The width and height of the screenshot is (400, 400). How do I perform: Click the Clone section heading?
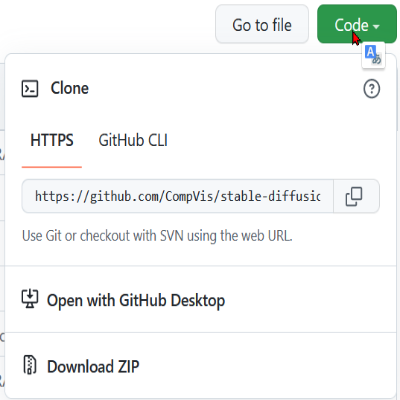click(70, 88)
